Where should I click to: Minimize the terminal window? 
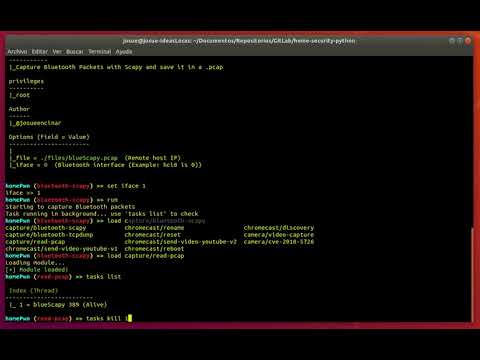click(452, 41)
